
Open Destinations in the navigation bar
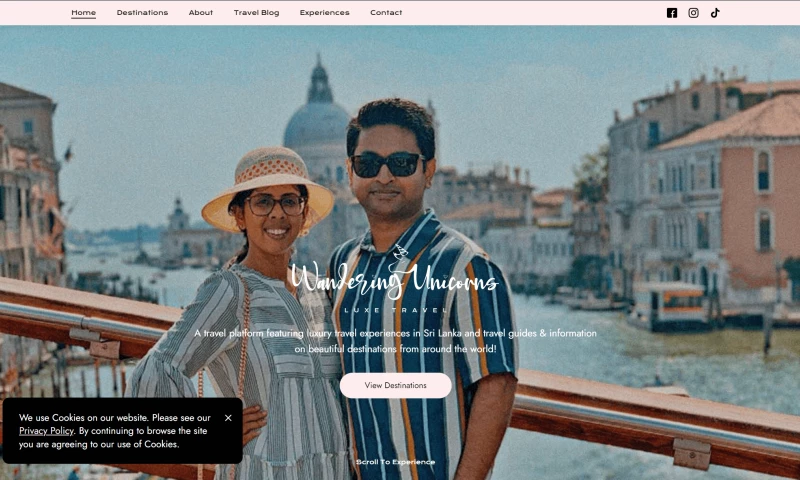142,13
